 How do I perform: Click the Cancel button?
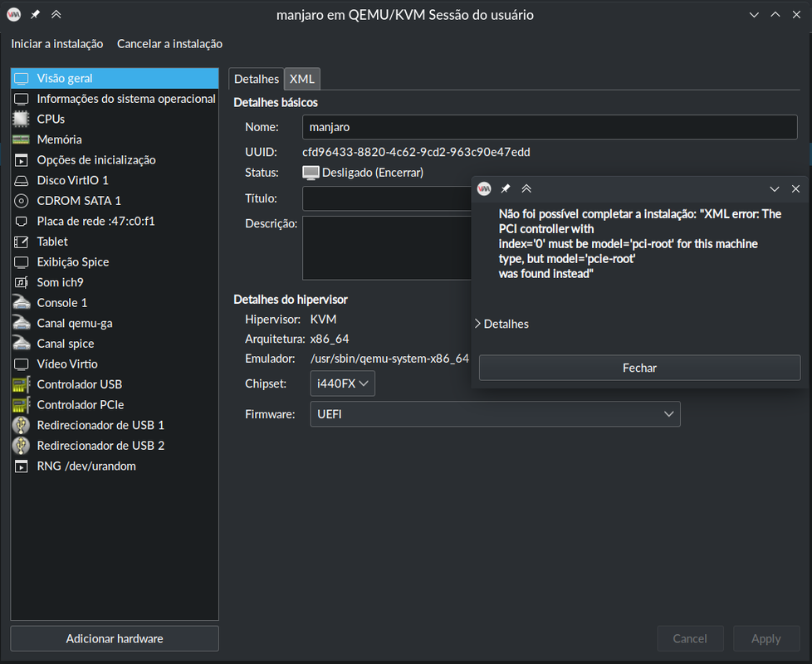click(690, 638)
